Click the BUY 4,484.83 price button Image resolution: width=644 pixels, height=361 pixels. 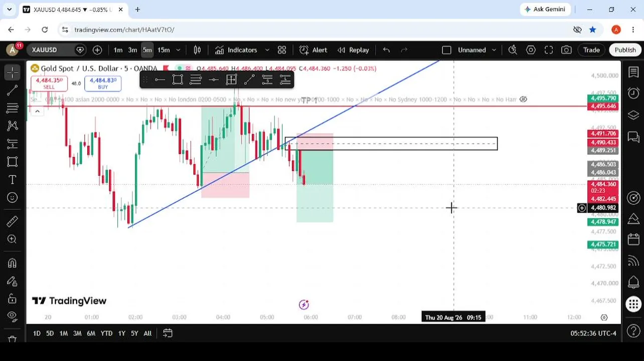tap(103, 83)
